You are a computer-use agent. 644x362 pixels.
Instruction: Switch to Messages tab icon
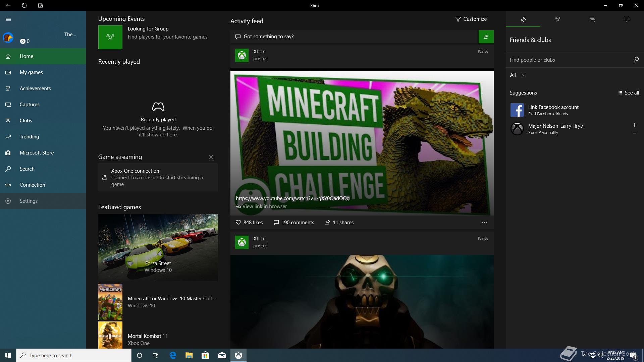pos(592,19)
